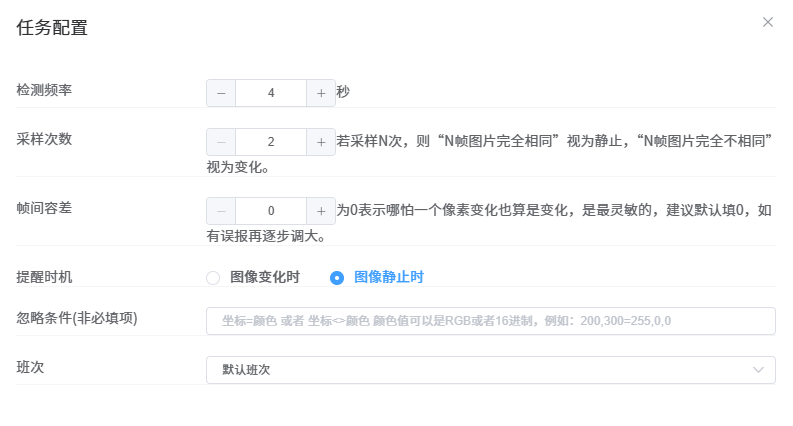Increase 帧间容差 with the plus button
Viewport: 793px width, 426px height.
click(321, 211)
